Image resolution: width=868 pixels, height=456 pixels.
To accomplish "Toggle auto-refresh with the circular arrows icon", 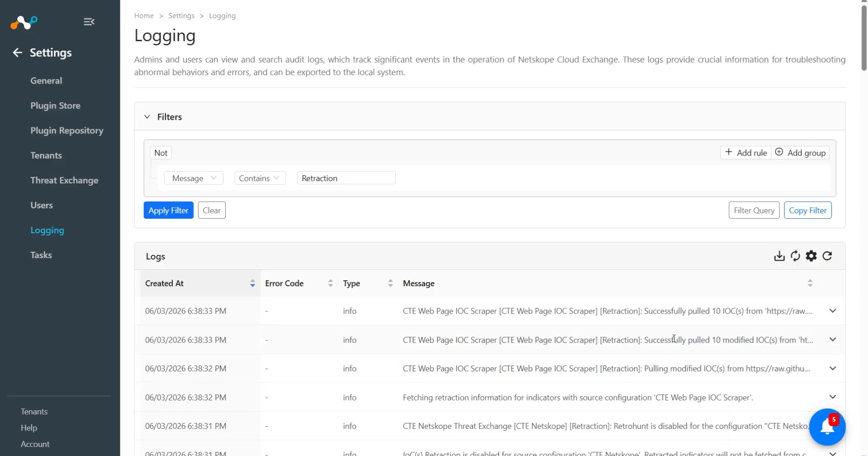I will click(x=795, y=256).
